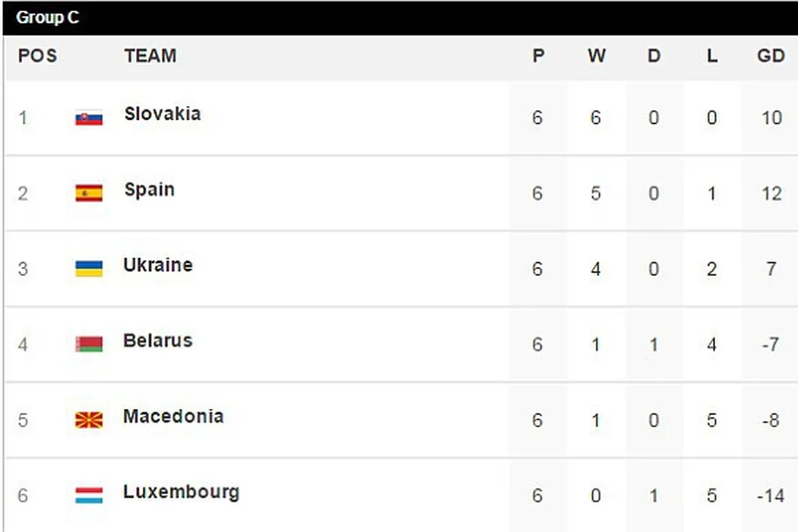The image size is (798, 532).
Task: Open the Luxembourg team link
Action: [181, 492]
